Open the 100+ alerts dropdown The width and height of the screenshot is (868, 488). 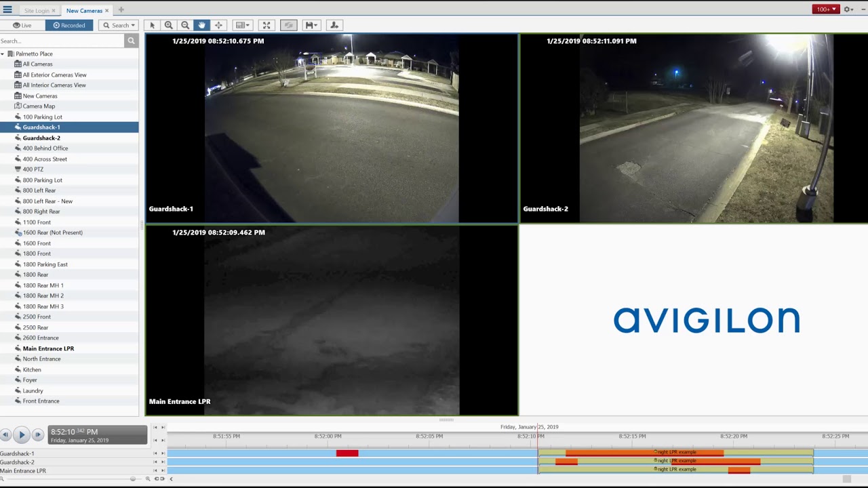pyautogui.click(x=826, y=9)
